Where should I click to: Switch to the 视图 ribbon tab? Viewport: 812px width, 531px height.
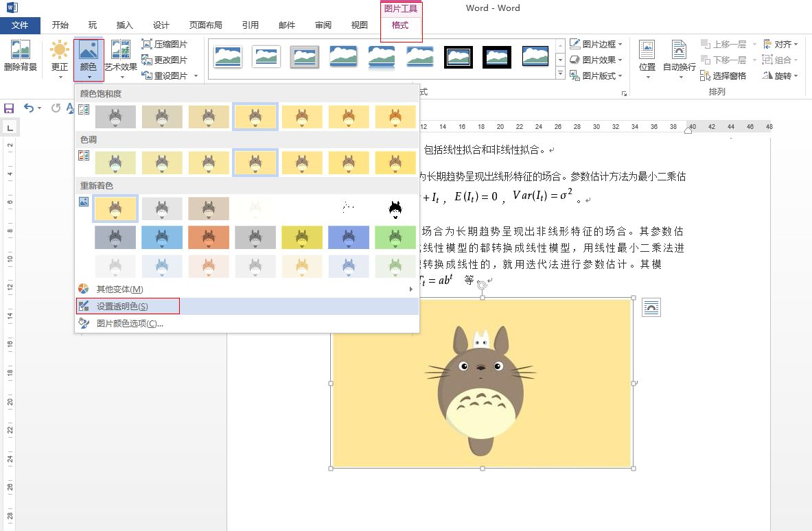point(359,25)
